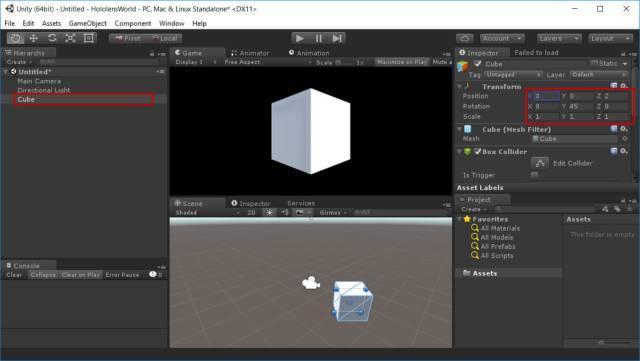Step forward one frame
Viewport: 640px width, 361px height.
pyautogui.click(x=337, y=38)
